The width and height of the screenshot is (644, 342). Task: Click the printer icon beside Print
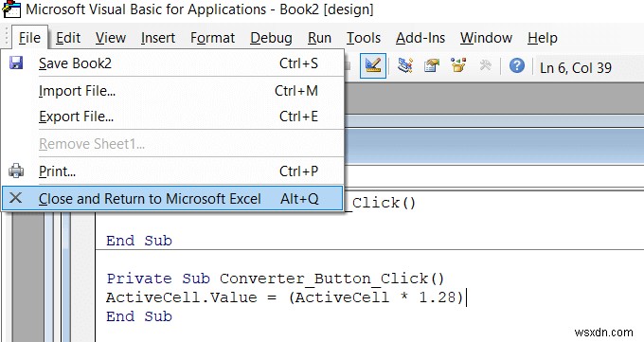coord(16,171)
